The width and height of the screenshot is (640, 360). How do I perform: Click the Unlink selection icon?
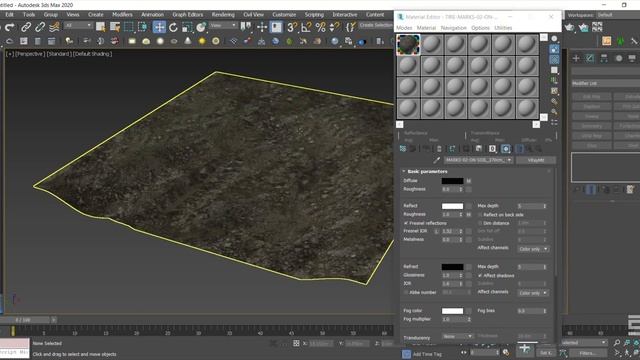click(x=40, y=27)
